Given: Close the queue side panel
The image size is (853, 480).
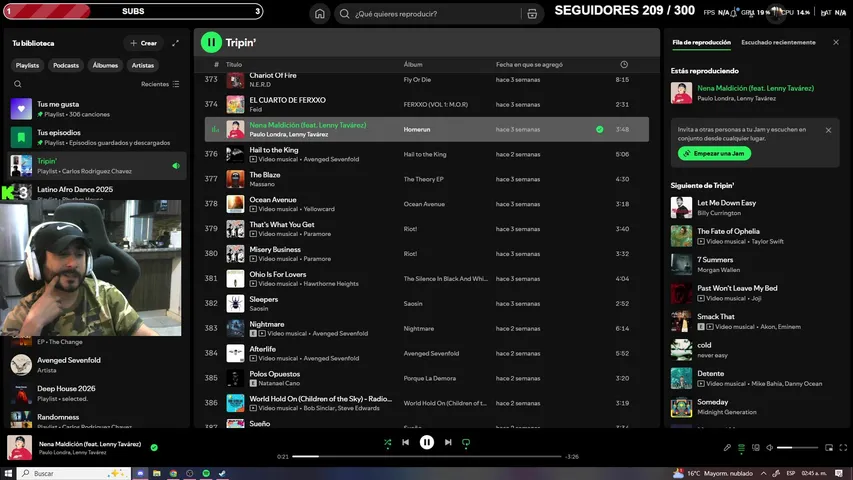Looking at the screenshot, I should (836, 42).
